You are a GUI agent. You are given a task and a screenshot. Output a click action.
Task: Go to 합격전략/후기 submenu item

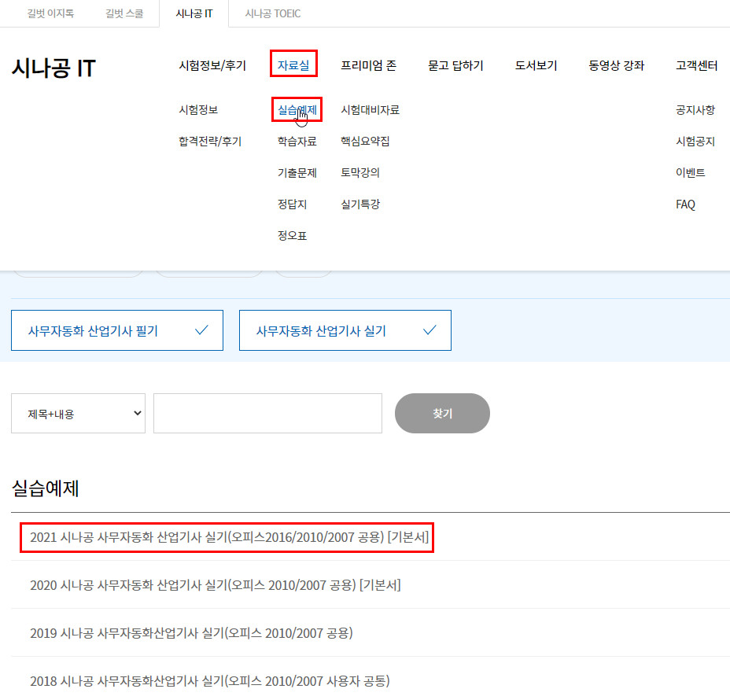(211, 141)
